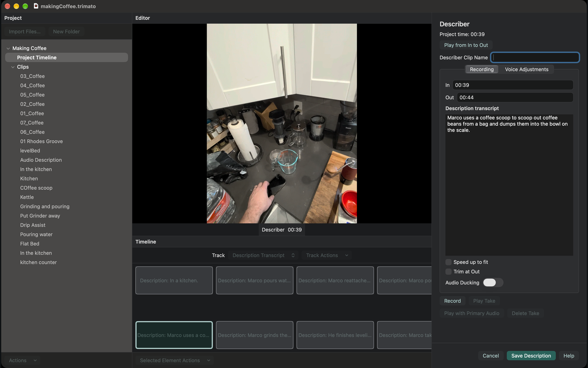The image size is (588, 368).
Task: Select the 'Marco grinds the...' description clip
Action: click(x=254, y=335)
